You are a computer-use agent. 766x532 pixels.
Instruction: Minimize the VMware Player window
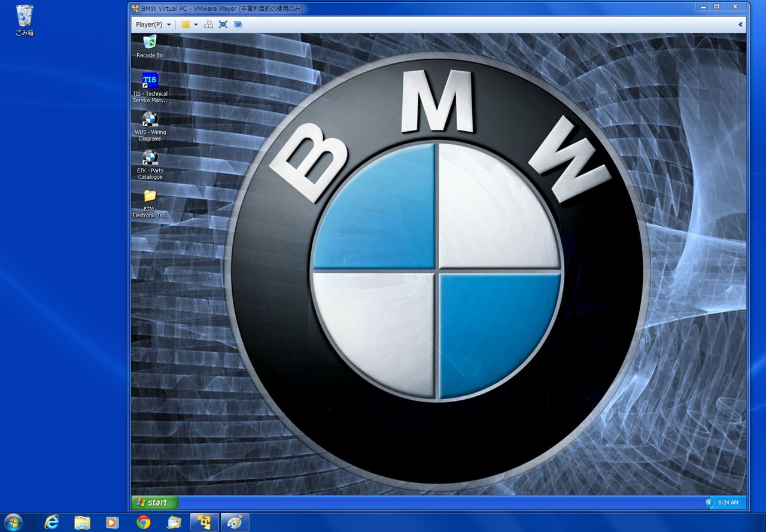tap(704, 7)
